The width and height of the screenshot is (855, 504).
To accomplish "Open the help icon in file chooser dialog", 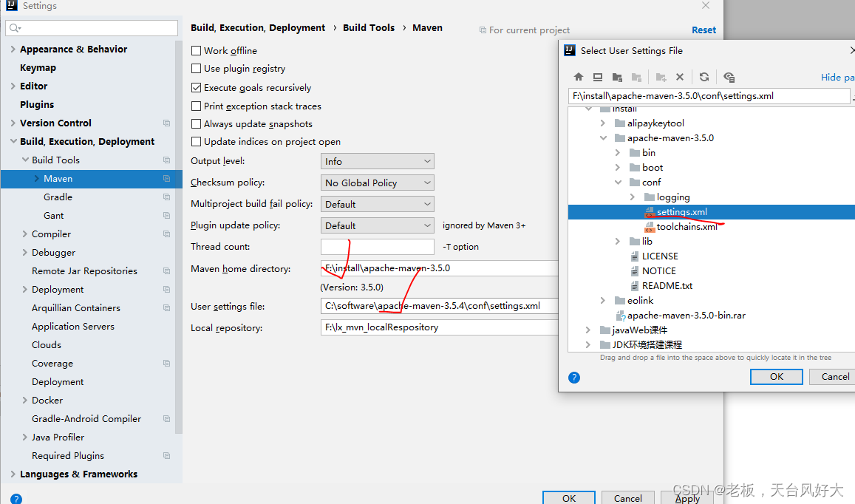I will point(574,378).
